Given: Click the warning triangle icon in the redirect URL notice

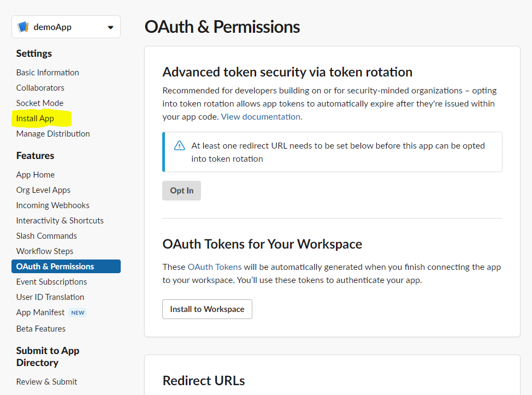Looking at the screenshot, I should click(180, 145).
